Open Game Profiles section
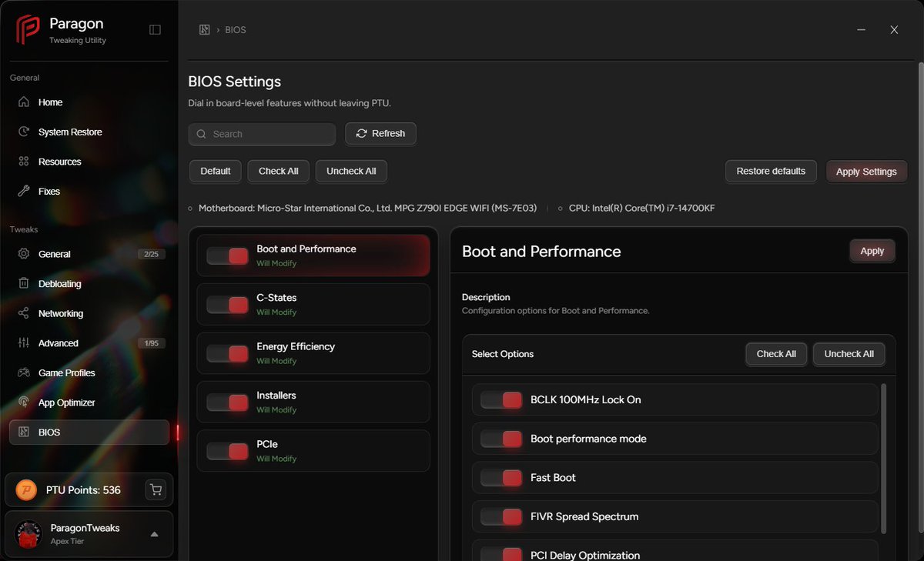Screen dimensions: 924x561 (89, 373)
